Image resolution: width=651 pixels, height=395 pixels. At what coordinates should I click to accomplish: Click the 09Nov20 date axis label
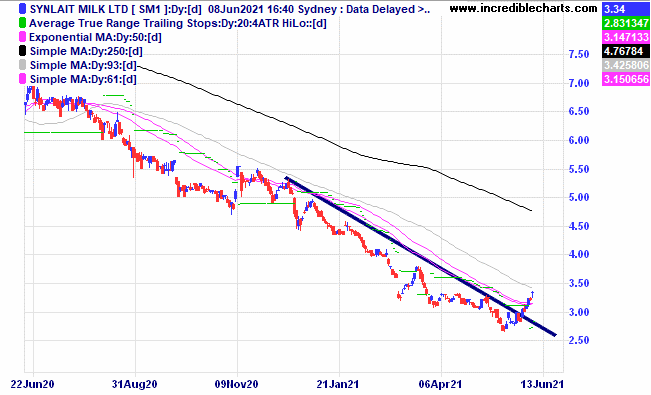pyautogui.click(x=237, y=384)
